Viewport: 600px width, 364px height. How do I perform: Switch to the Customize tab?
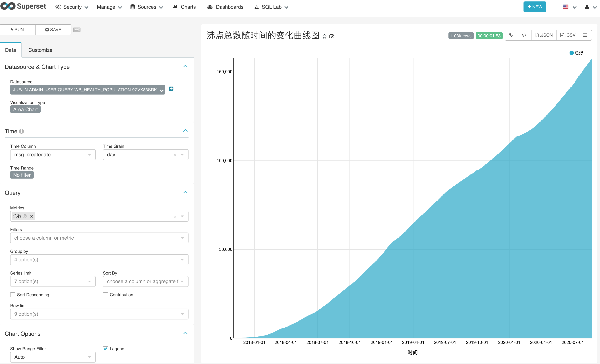(40, 50)
